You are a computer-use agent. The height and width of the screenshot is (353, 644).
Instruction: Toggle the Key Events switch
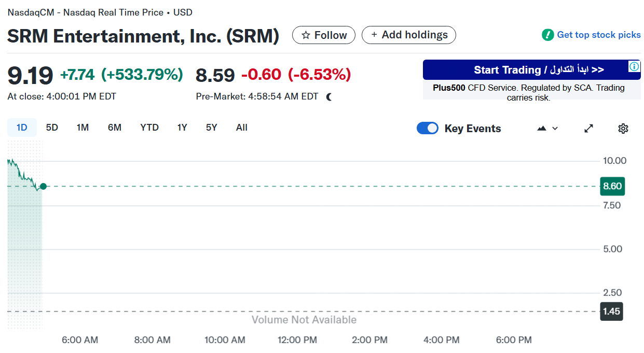point(428,129)
